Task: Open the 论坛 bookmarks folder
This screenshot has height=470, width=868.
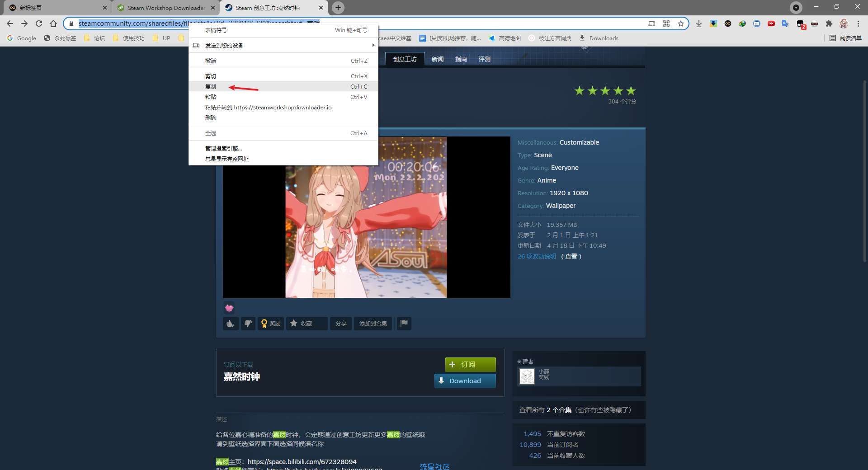Action: point(94,38)
